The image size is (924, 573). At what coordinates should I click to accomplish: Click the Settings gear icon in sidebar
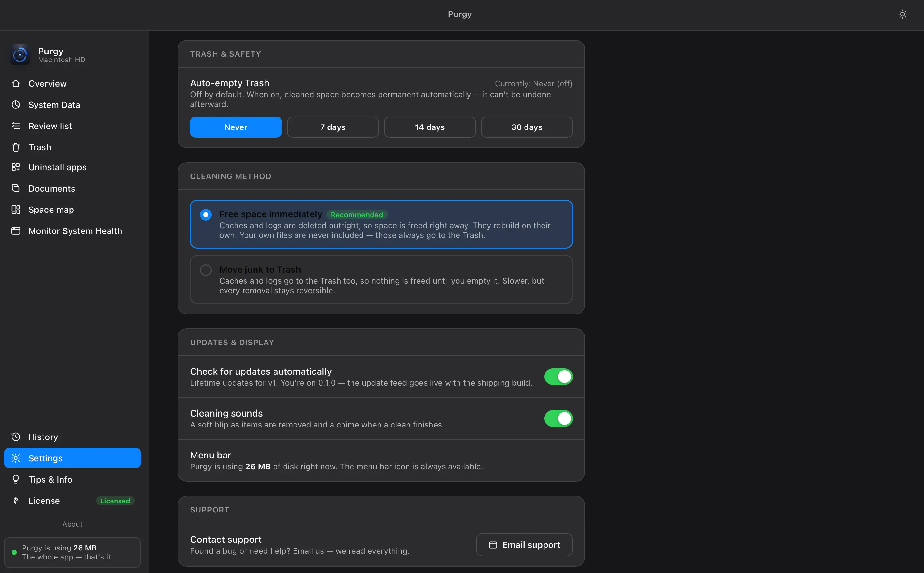[x=15, y=458]
